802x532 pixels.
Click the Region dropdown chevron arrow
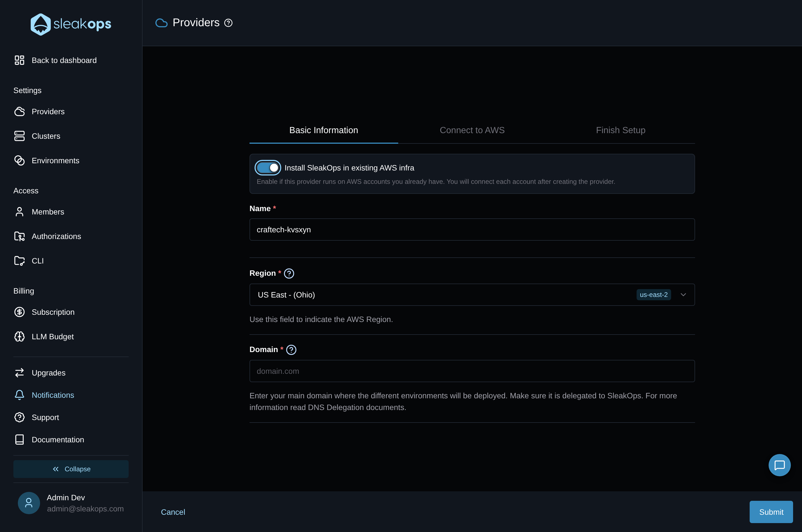(683, 294)
